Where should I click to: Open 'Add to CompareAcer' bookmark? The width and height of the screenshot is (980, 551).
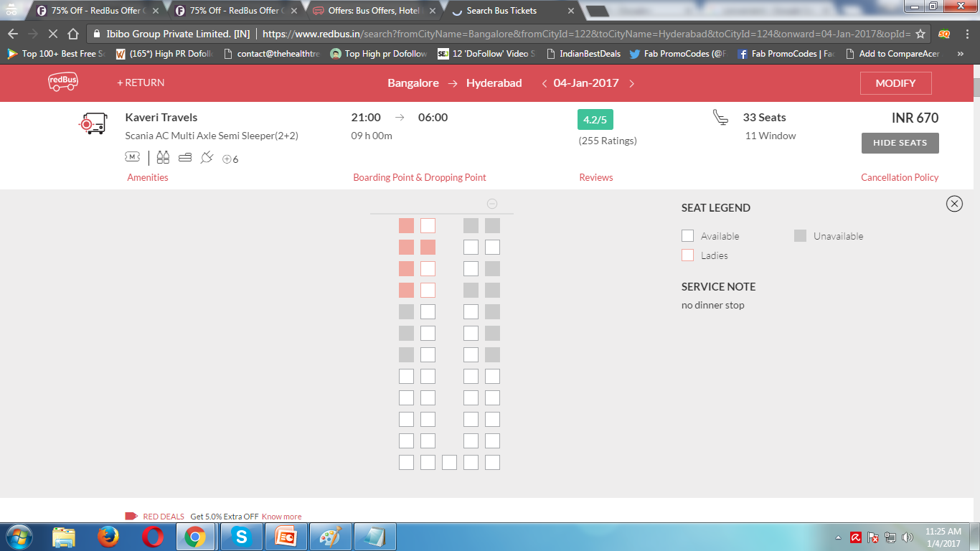click(x=892, y=54)
